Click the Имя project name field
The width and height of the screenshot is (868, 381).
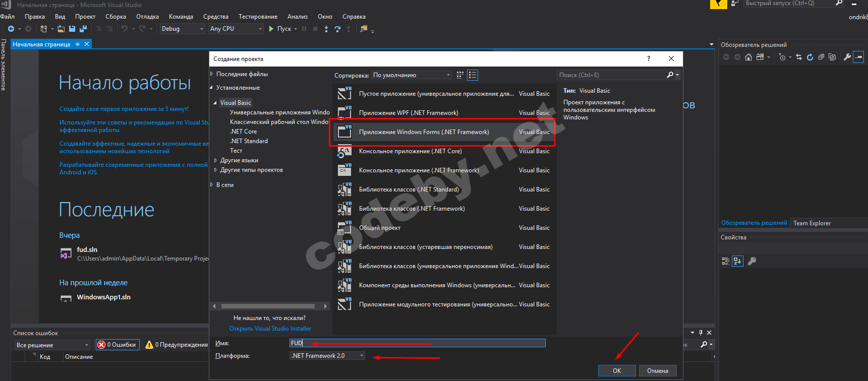tap(417, 343)
